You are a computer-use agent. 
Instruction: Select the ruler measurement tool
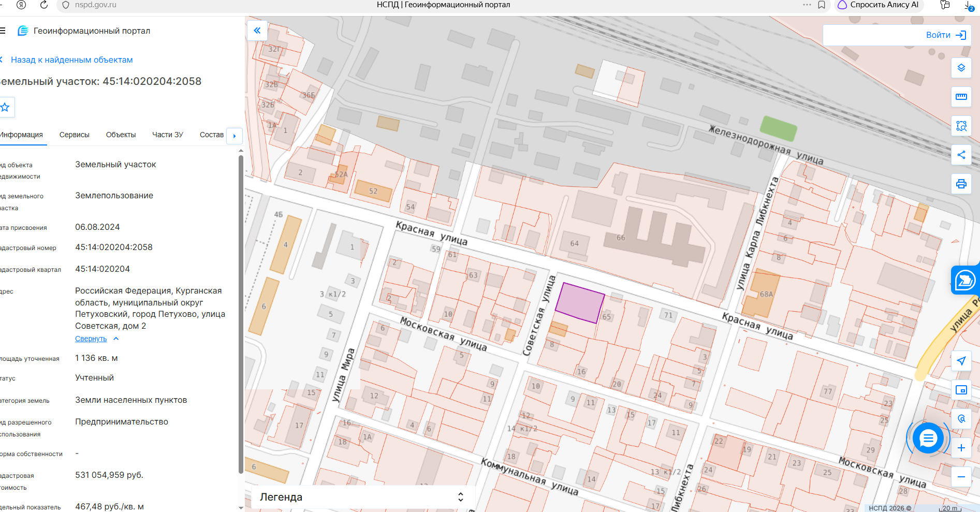click(x=961, y=97)
